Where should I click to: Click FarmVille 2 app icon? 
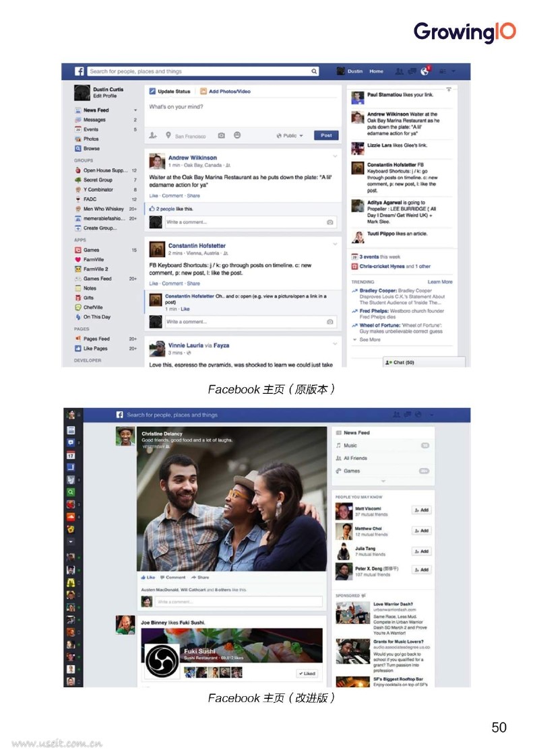point(77,269)
